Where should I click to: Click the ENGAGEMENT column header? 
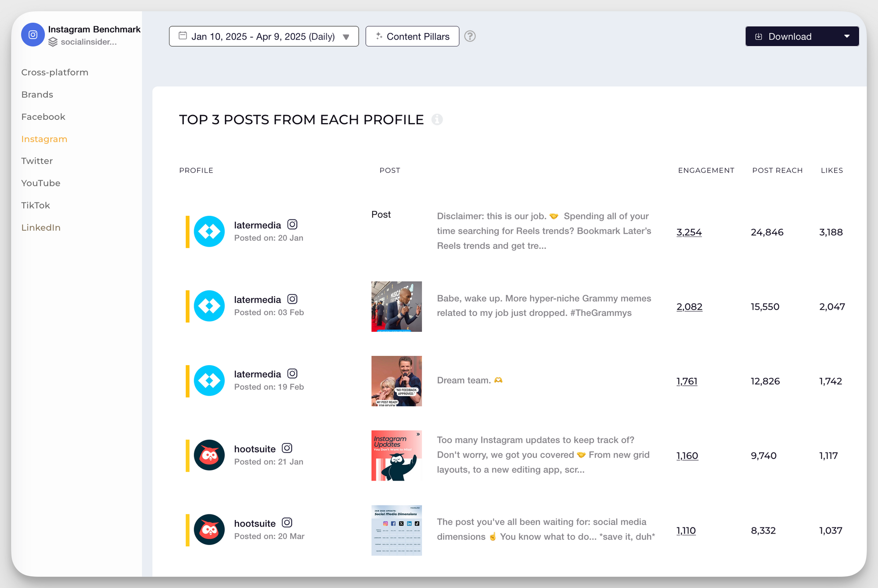coord(706,170)
